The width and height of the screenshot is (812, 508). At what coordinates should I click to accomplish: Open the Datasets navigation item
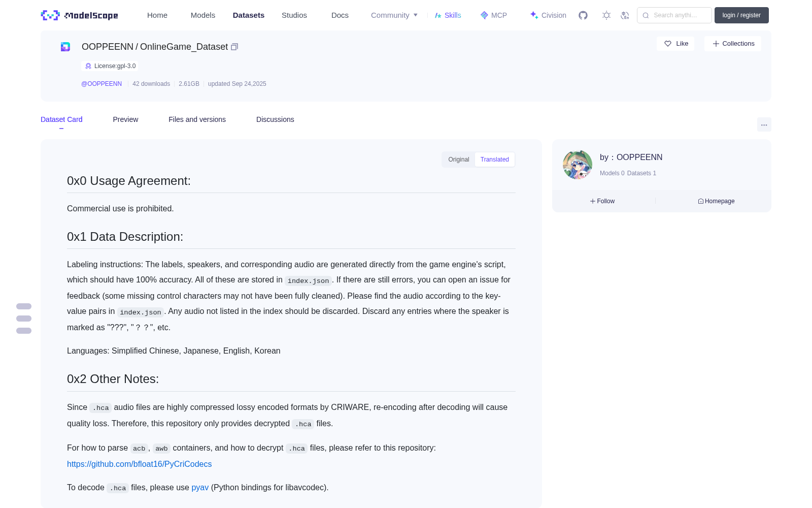click(x=249, y=15)
